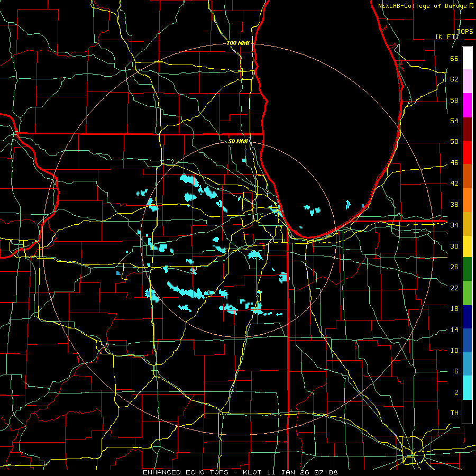The height and width of the screenshot is (476, 476).
Task: Select the 58 legend value
Action: (x=454, y=100)
